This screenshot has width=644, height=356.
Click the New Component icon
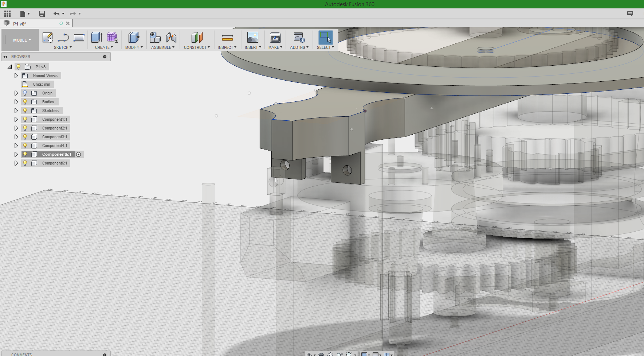tap(155, 38)
